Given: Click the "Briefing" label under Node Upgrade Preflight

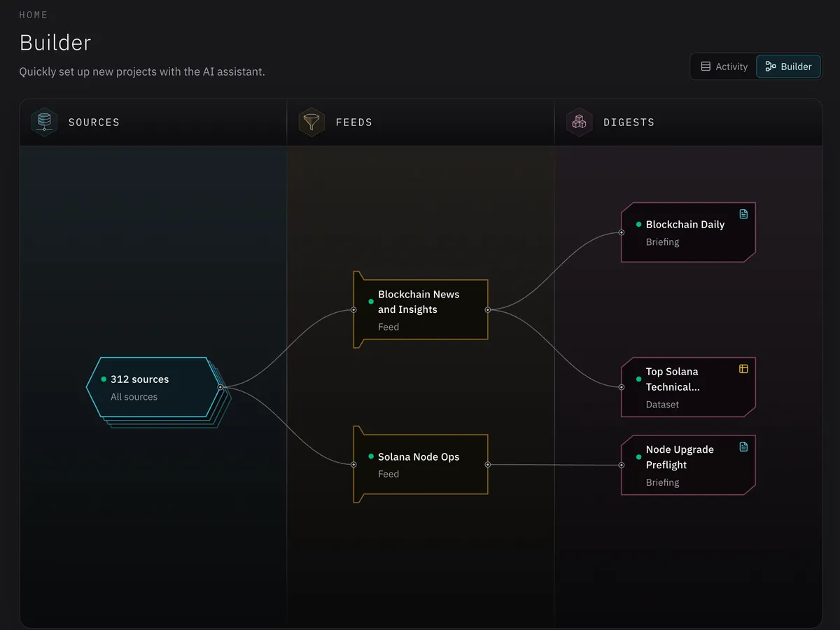Looking at the screenshot, I should click(662, 482).
